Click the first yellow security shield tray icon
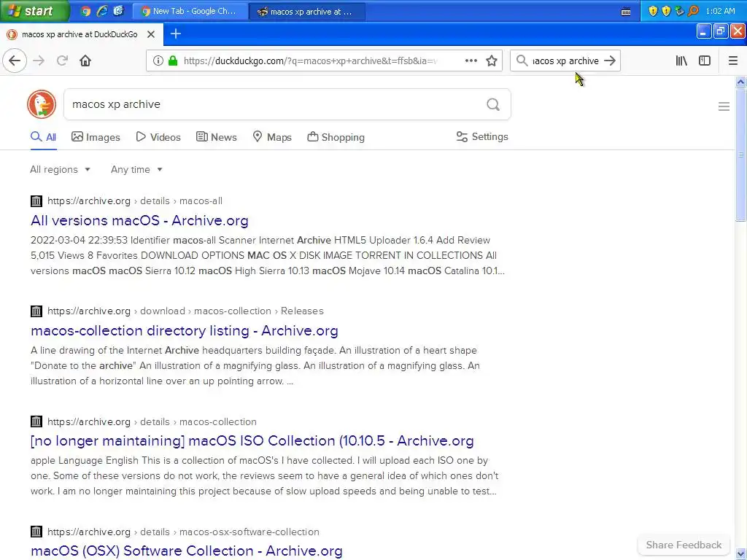 pos(653,11)
